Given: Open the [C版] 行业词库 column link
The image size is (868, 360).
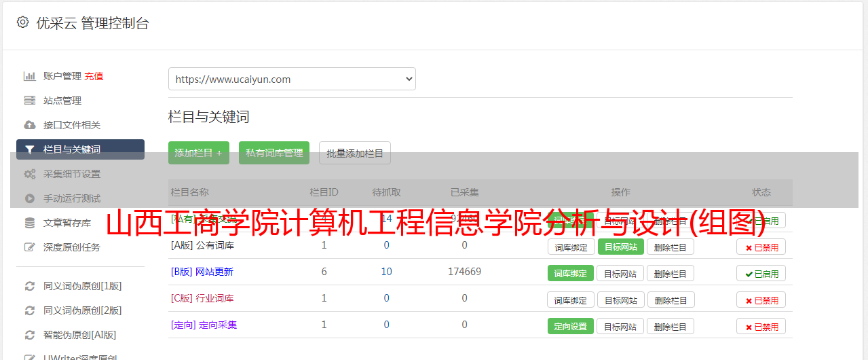Looking at the screenshot, I should pos(202,298).
